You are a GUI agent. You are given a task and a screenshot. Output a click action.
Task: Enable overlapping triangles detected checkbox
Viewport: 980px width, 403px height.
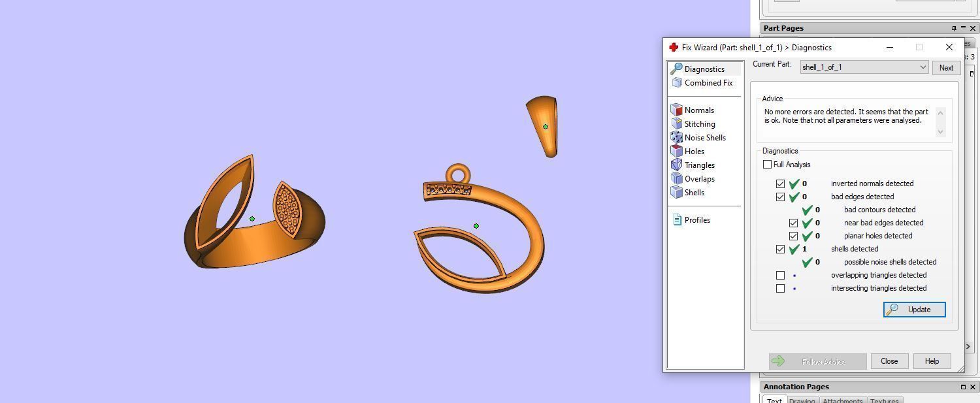(780, 275)
